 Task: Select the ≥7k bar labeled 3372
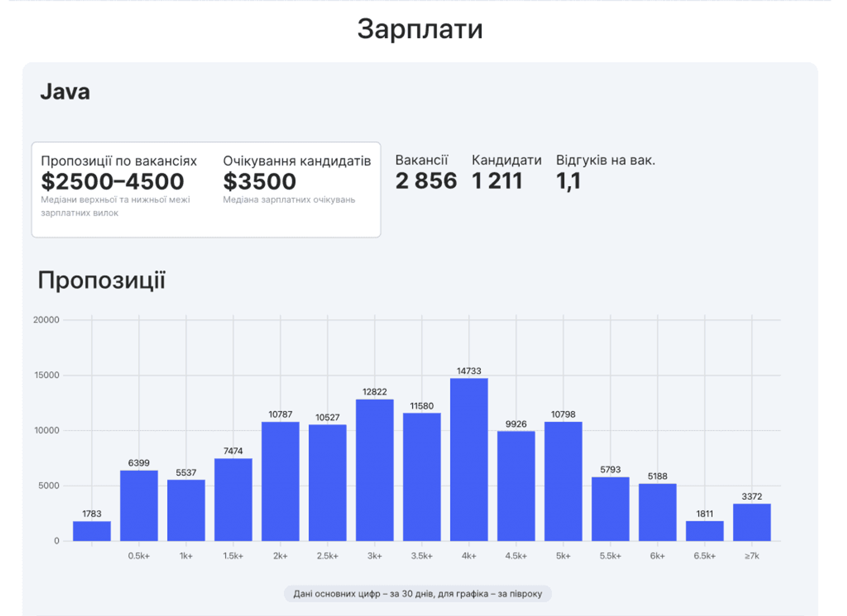[x=751, y=522]
